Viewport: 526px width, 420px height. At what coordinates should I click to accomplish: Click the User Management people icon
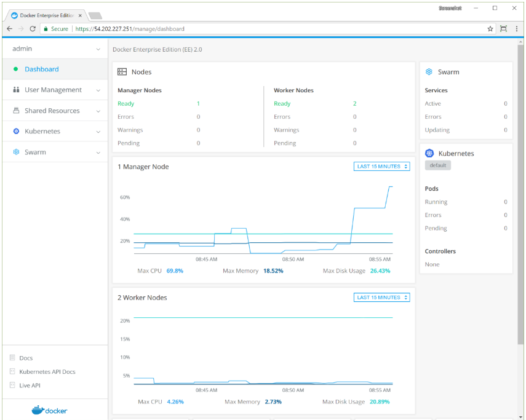tap(17, 90)
